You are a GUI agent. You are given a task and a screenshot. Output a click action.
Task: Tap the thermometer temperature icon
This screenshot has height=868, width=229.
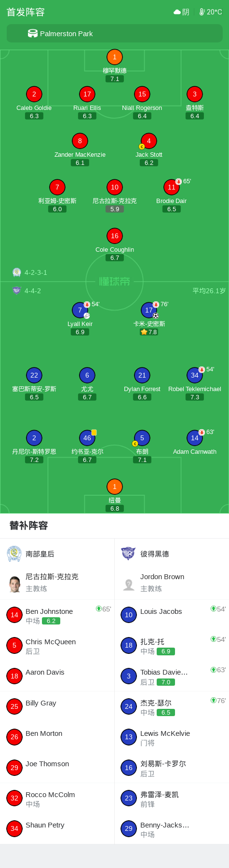[202, 12]
